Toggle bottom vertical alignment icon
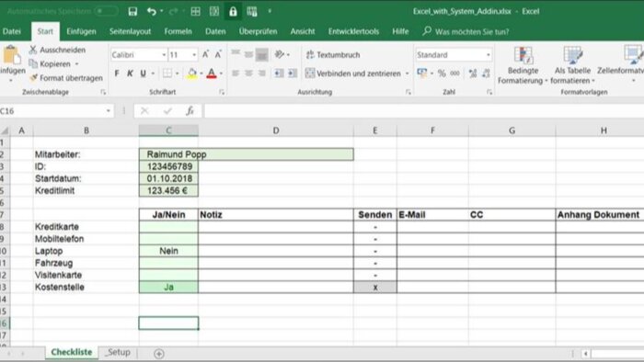 (x=261, y=54)
